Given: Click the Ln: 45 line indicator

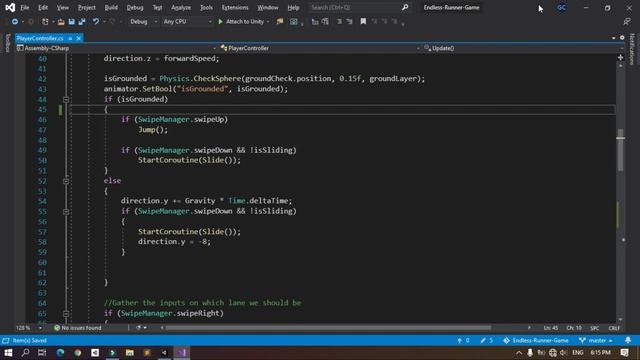Looking at the screenshot, I should pos(551,328).
